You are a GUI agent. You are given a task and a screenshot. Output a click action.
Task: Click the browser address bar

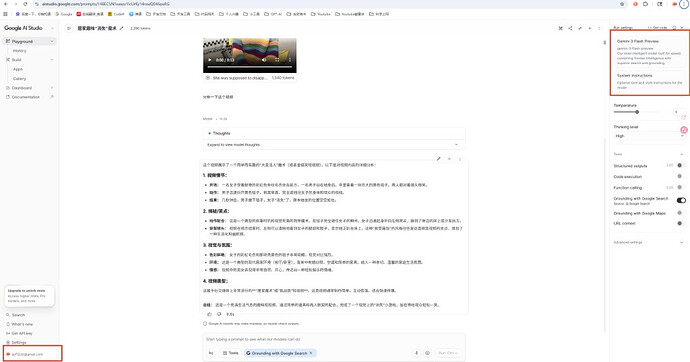326,4
